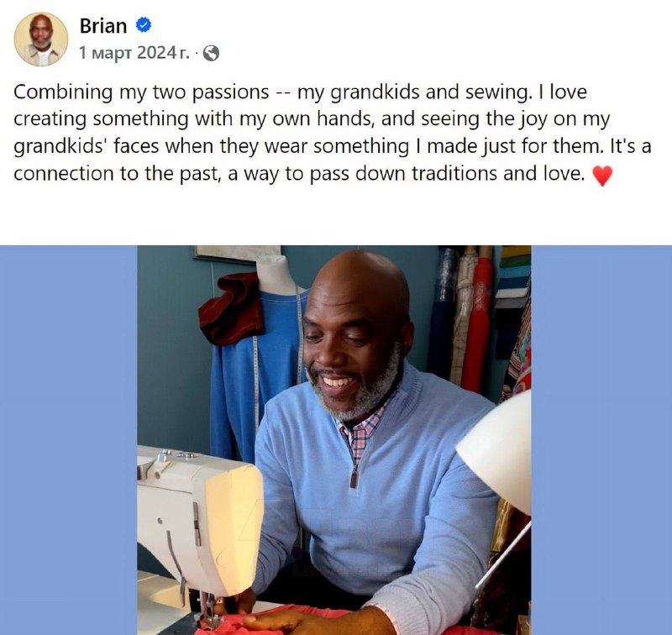Open Brian's round profile picture
Viewport: 672px width, 635px height.
[41, 39]
